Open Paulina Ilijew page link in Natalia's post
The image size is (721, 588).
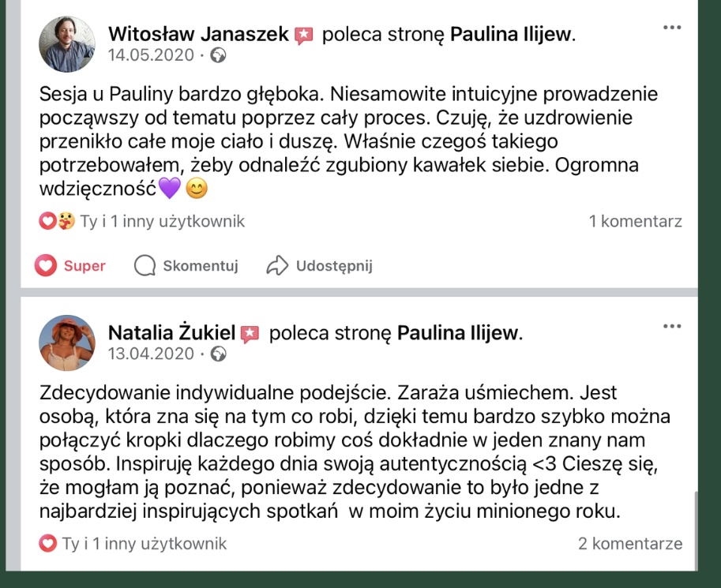(458, 333)
